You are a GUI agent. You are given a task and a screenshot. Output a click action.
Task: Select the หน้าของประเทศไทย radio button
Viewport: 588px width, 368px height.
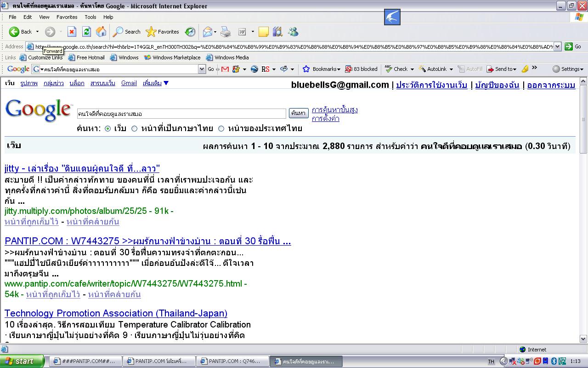[221, 129]
